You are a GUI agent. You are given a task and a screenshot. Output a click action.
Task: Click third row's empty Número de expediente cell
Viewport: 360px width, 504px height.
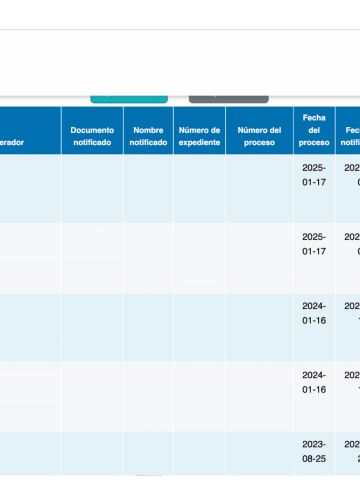point(199,327)
